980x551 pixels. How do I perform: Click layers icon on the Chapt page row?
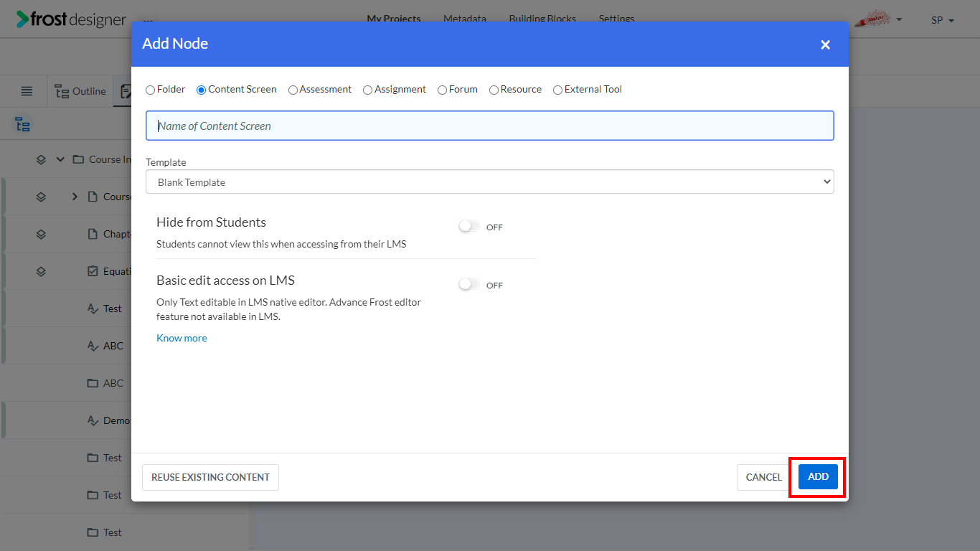(41, 234)
